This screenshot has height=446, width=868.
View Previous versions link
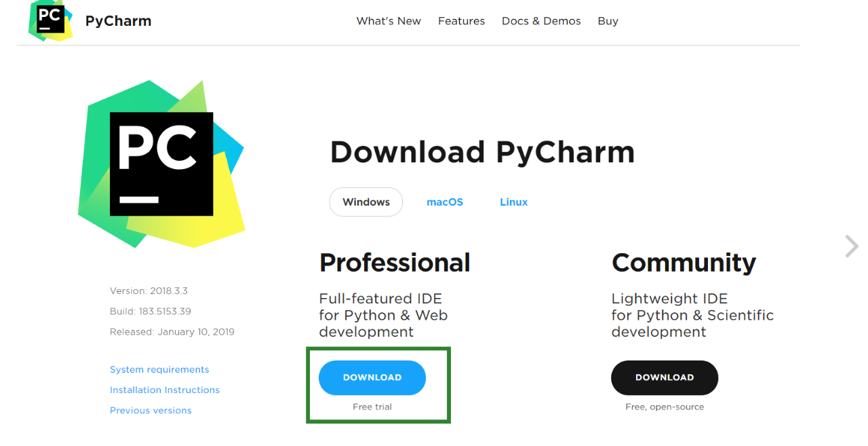151,410
